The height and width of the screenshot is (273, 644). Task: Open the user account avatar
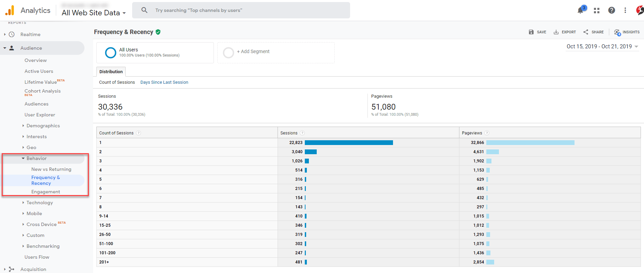point(640,10)
